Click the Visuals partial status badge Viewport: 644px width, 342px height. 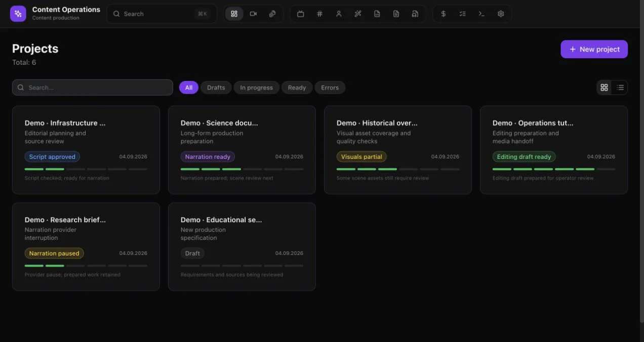pos(361,157)
